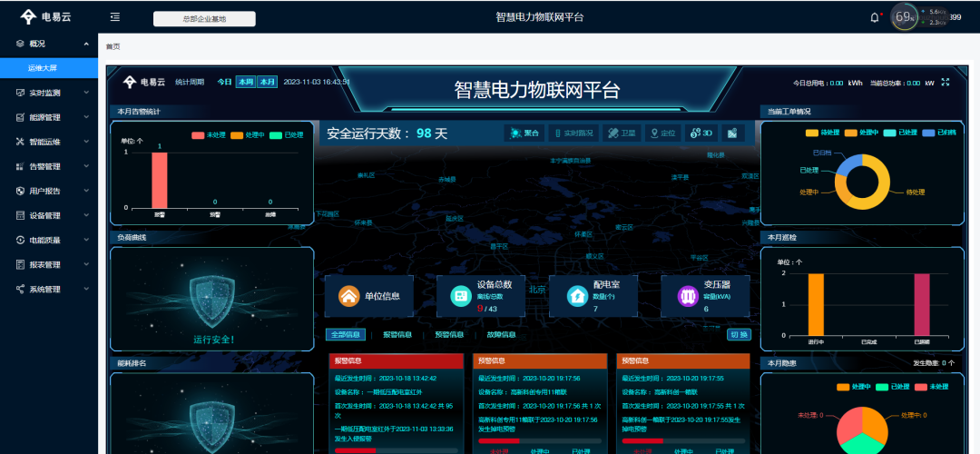Viewport: 980px width, 454px height.
Task: Expand the 设备管理 menu chevron
Action: (x=86, y=216)
